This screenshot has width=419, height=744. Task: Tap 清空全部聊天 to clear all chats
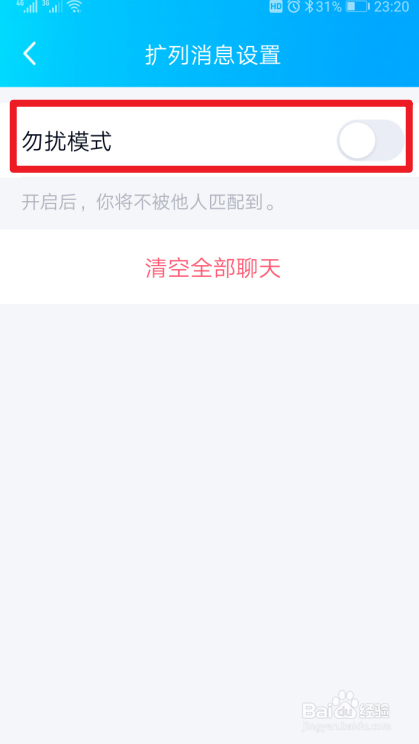[213, 268]
